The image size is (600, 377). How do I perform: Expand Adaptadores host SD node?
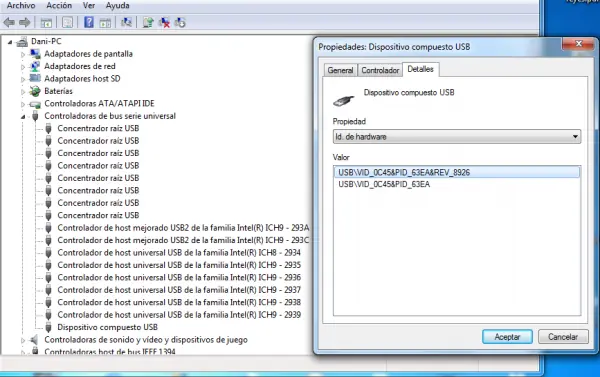(x=23, y=79)
